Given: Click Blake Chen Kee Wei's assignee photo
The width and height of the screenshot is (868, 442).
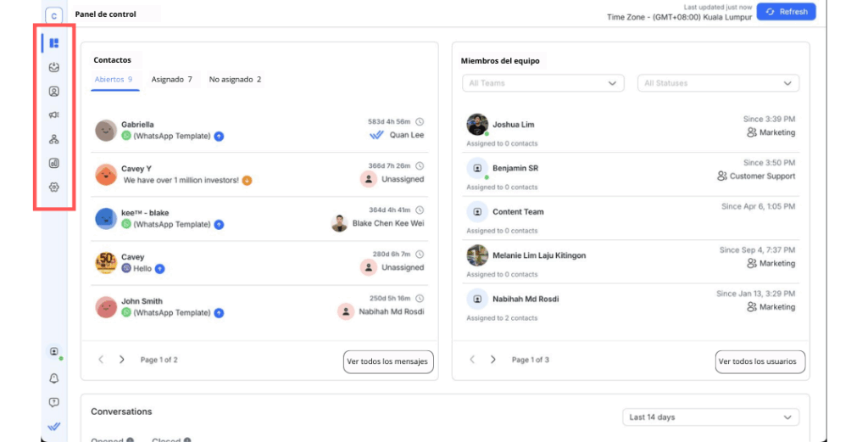Looking at the screenshot, I should click(339, 223).
